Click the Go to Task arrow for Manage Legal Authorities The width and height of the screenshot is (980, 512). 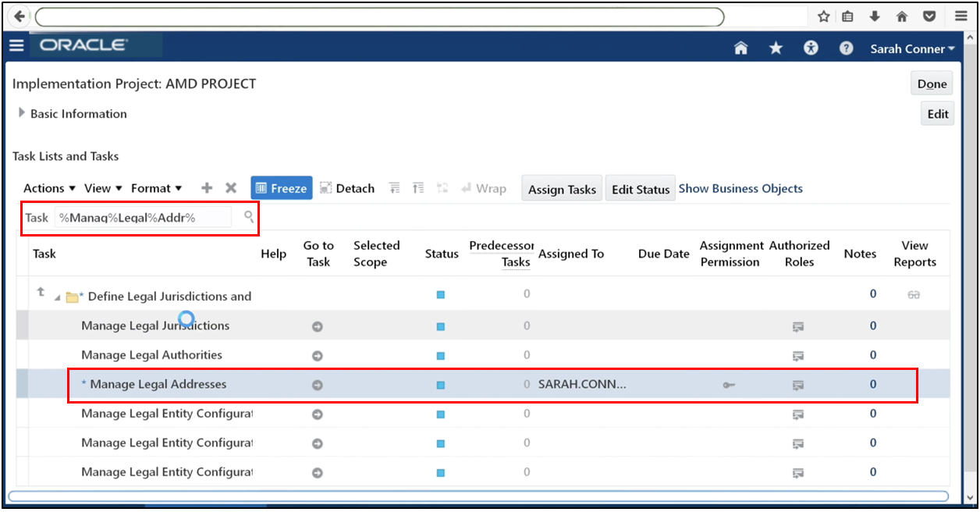(317, 355)
